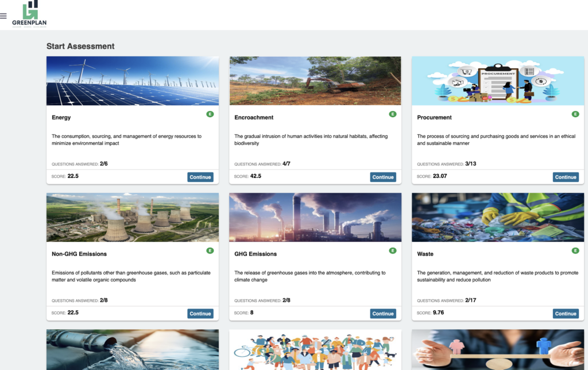
Task: Open the cooling towers Non-GHG image
Action: 133,217
